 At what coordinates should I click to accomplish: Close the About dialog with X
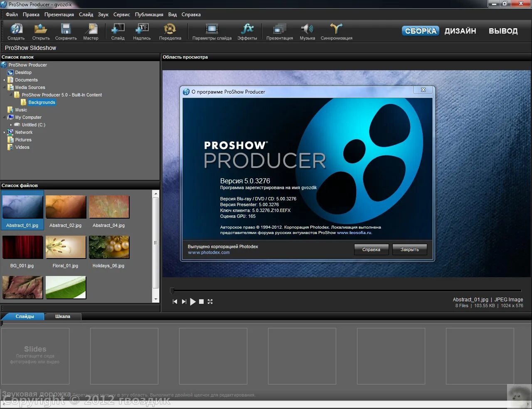(423, 90)
